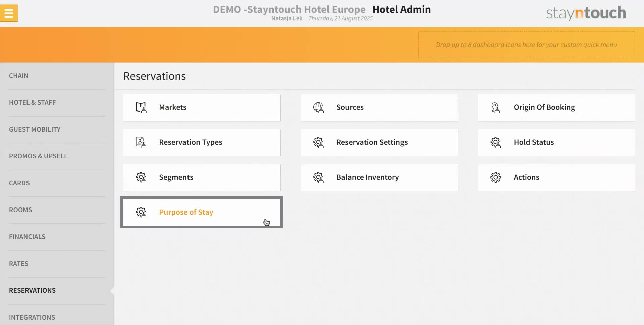Open the Reservation Types label
The height and width of the screenshot is (325, 644).
point(191,142)
